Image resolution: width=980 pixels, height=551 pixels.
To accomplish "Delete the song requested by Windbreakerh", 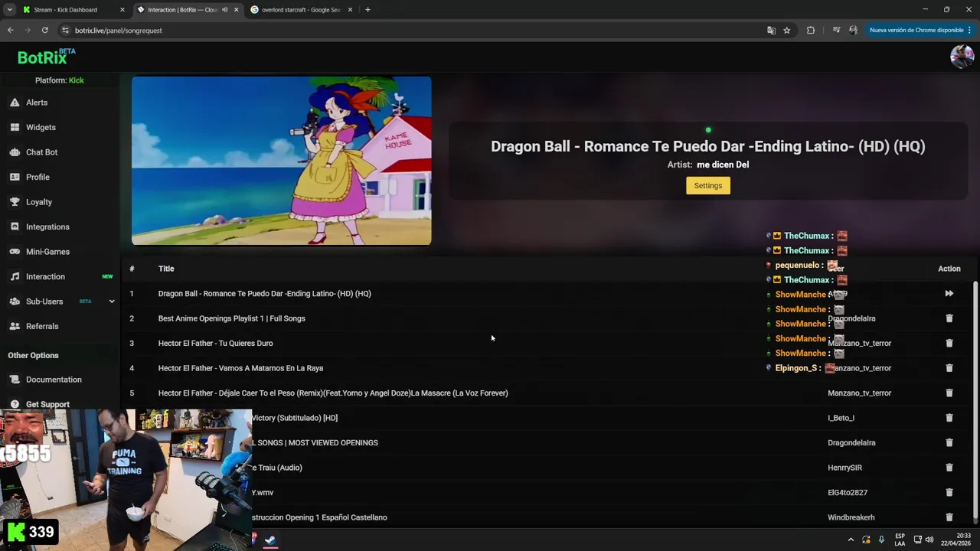I will point(949,517).
